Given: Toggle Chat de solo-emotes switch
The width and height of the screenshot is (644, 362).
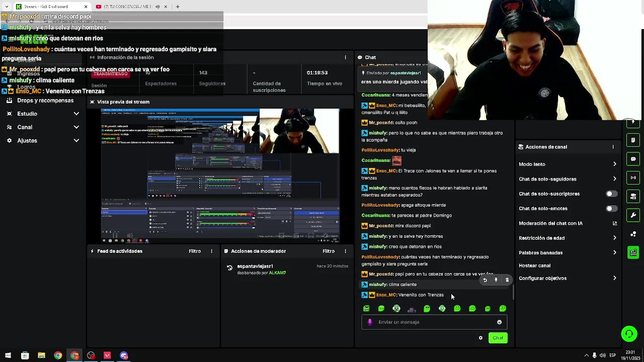Looking at the screenshot, I should tap(611, 208).
